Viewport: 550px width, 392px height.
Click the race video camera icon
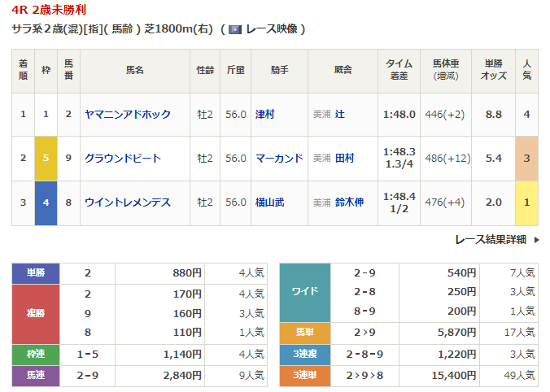coord(235,29)
